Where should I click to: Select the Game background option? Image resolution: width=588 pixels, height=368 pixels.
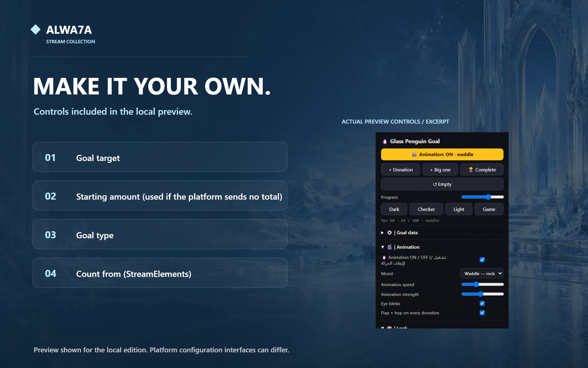pos(489,209)
